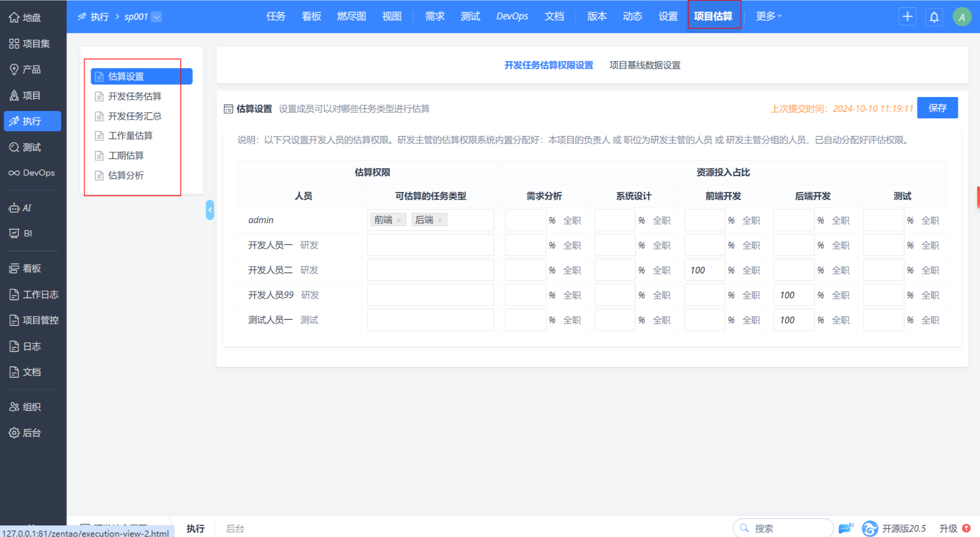Switch to 项目基线数据设置 tab
This screenshot has width=980, height=537.
(645, 65)
